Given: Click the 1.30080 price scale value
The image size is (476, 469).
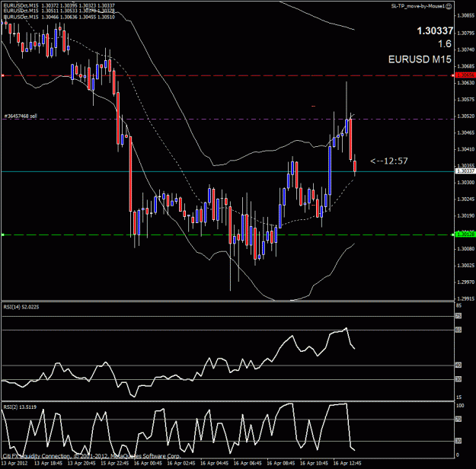Looking at the screenshot, I should click(x=466, y=249).
